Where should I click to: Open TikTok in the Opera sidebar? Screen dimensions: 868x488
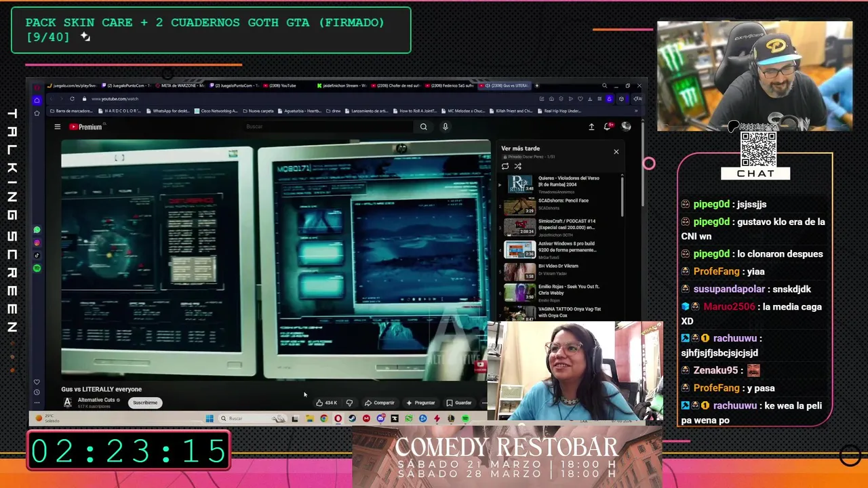click(37, 256)
